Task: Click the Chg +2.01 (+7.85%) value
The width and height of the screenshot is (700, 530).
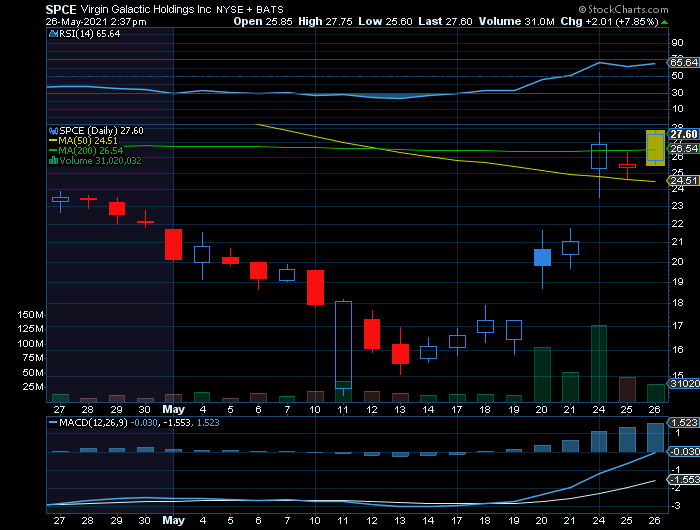Action: [609, 21]
